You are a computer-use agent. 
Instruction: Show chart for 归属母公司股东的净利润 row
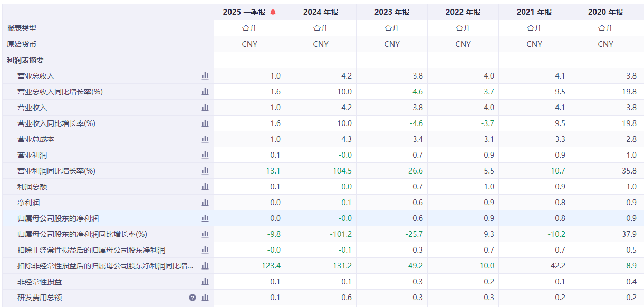[x=205, y=218]
